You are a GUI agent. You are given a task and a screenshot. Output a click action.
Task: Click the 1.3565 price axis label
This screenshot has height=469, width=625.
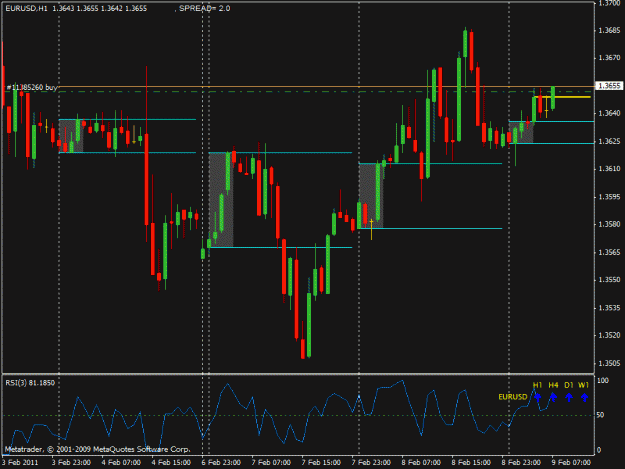pyautogui.click(x=609, y=252)
